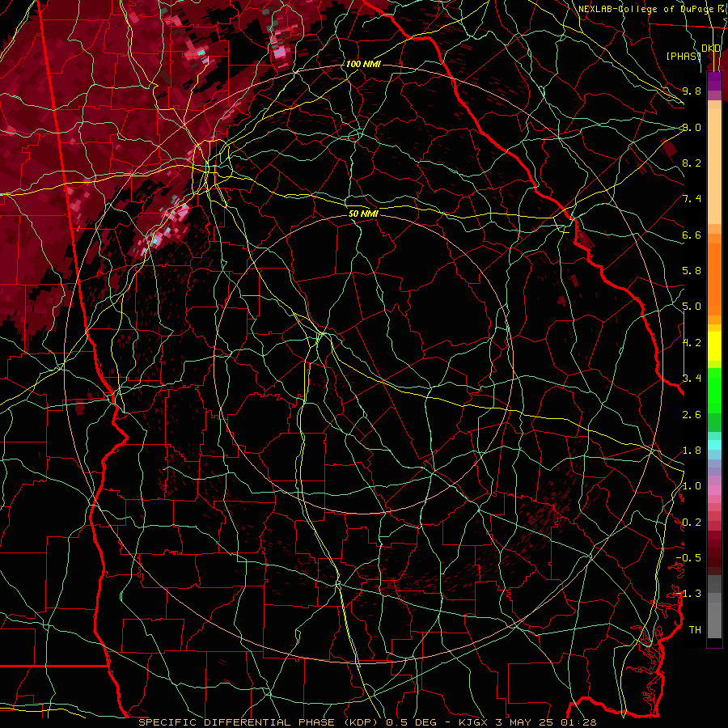Click the 9.8 value on the legend
728x728 pixels.
(x=692, y=91)
